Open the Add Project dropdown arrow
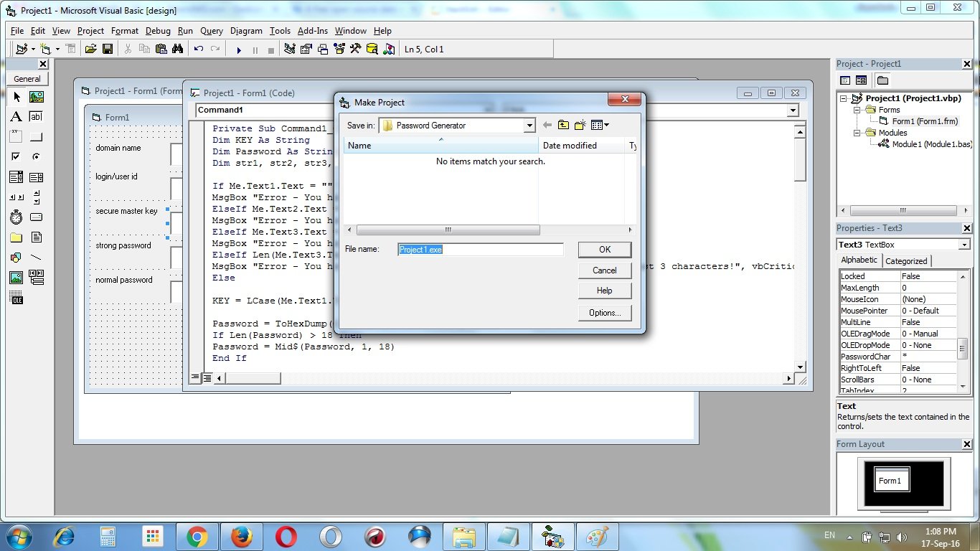The height and width of the screenshot is (551, 980). tap(32, 49)
